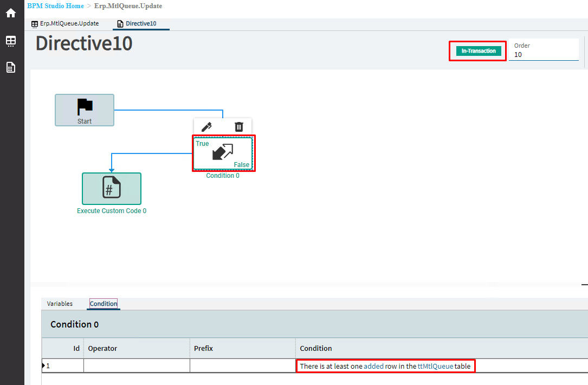This screenshot has width=588, height=385.
Task: Click the In-Transaction badge
Action: click(479, 51)
